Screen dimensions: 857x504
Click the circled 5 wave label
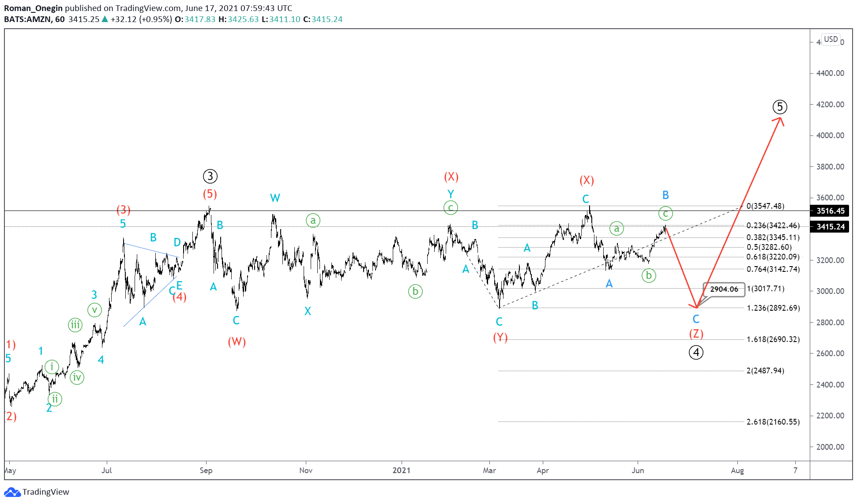[780, 107]
